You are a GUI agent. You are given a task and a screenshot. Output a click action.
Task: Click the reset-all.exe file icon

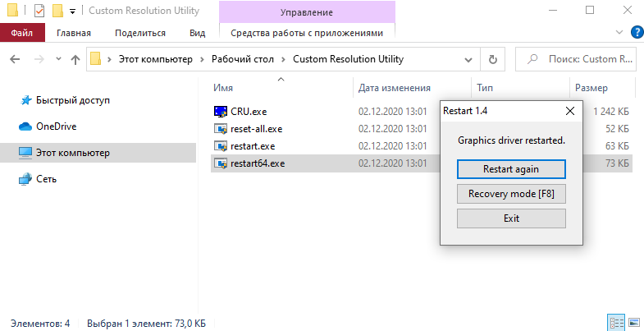[221, 129]
